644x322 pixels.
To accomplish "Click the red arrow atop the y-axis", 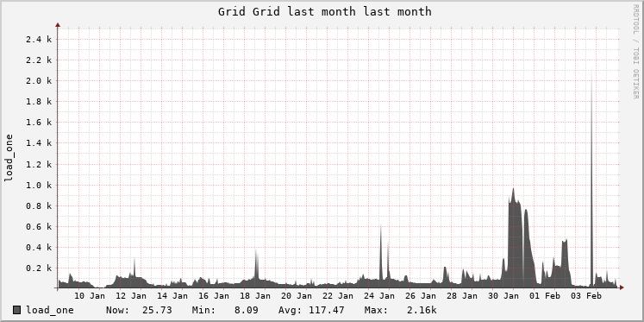I will click(58, 25).
